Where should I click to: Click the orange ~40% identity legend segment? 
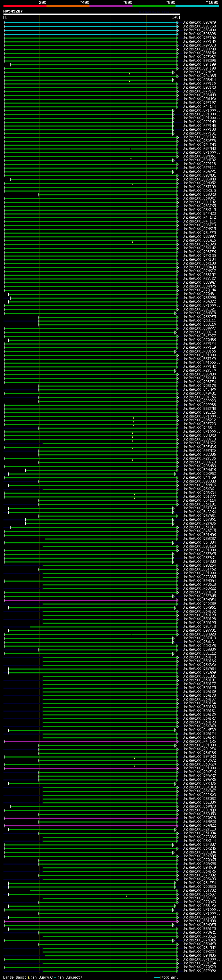68,6
